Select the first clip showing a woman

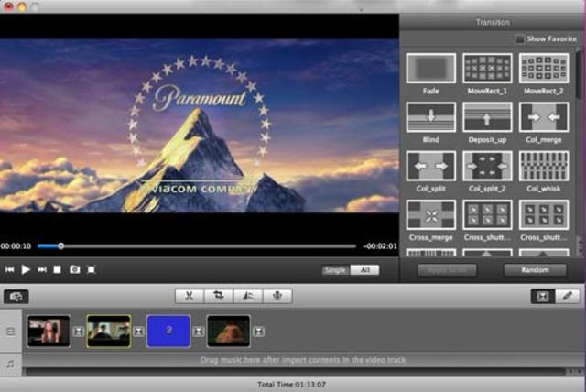49,331
